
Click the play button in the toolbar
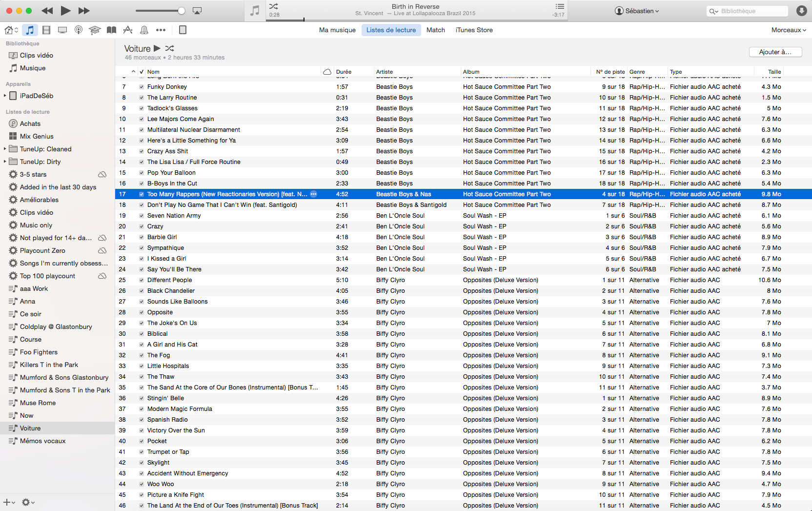point(66,10)
